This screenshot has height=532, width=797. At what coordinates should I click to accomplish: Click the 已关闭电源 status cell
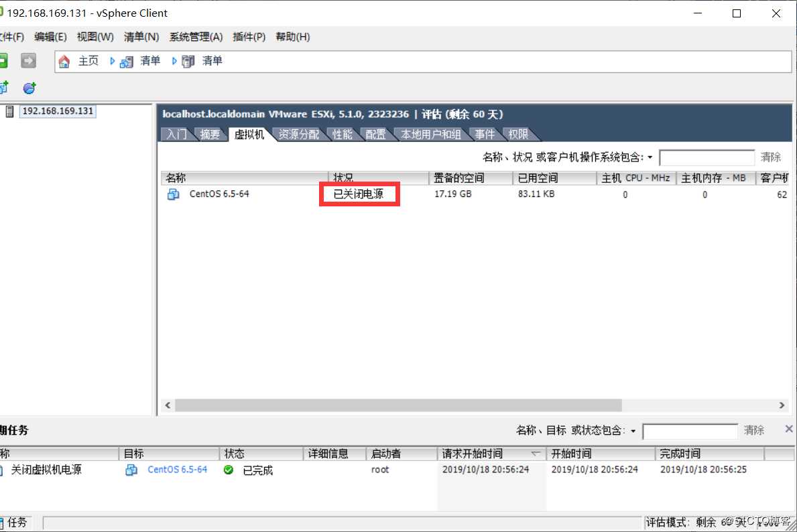(x=359, y=194)
